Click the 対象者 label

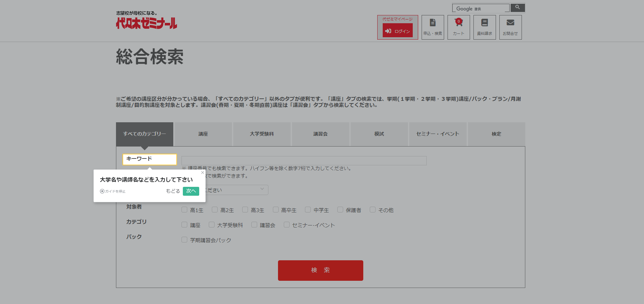click(134, 207)
